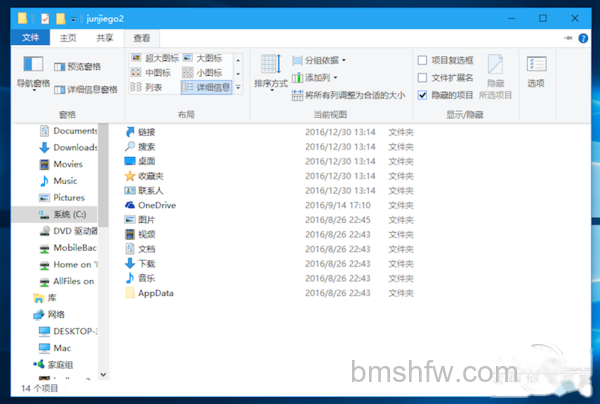Choose 大图标 layout

[203, 58]
